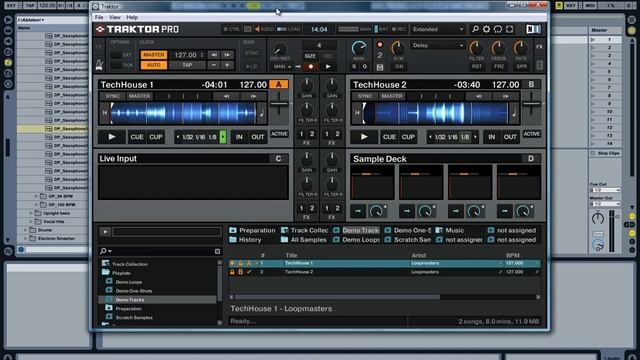Decrease master clock tempo with minus button

point(214,65)
